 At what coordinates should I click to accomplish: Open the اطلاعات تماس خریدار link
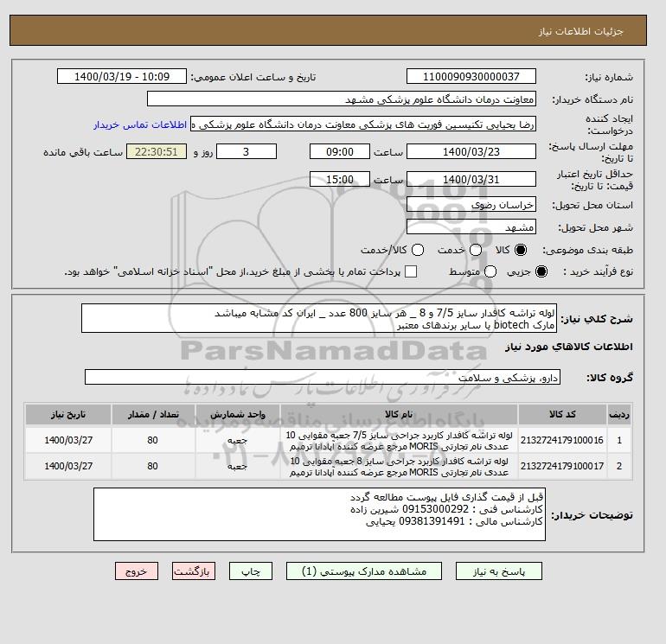pyautogui.click(x=140, y=124)
